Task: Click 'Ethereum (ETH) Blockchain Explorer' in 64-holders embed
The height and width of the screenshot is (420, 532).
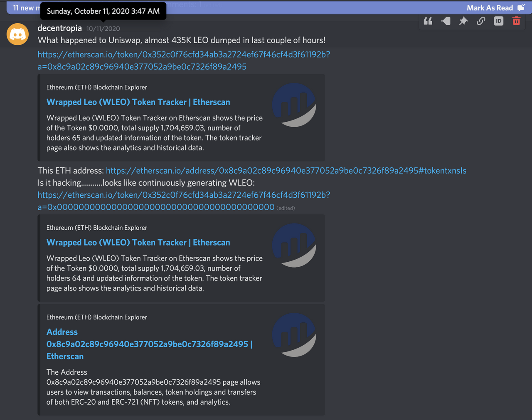Action: 97,228
